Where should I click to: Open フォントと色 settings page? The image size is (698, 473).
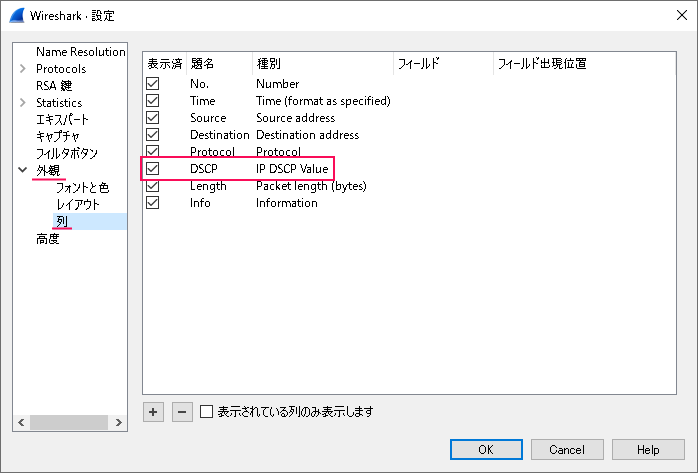coord(82,188)
